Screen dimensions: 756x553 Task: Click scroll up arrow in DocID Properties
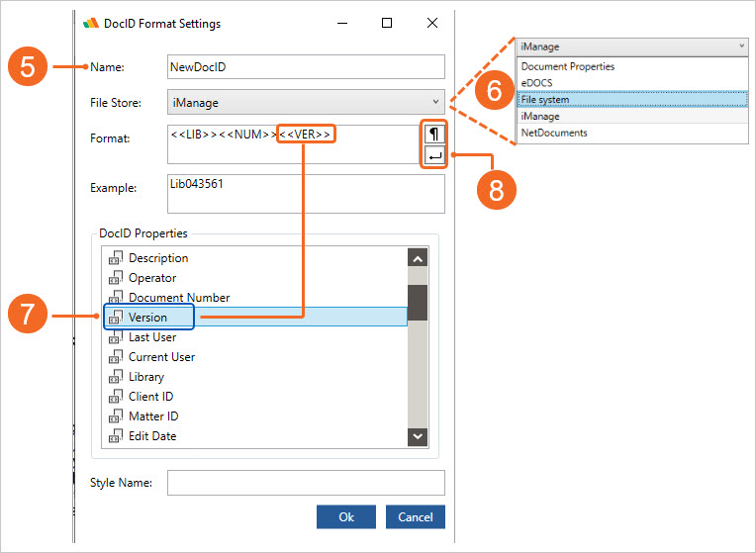point(418,258)
